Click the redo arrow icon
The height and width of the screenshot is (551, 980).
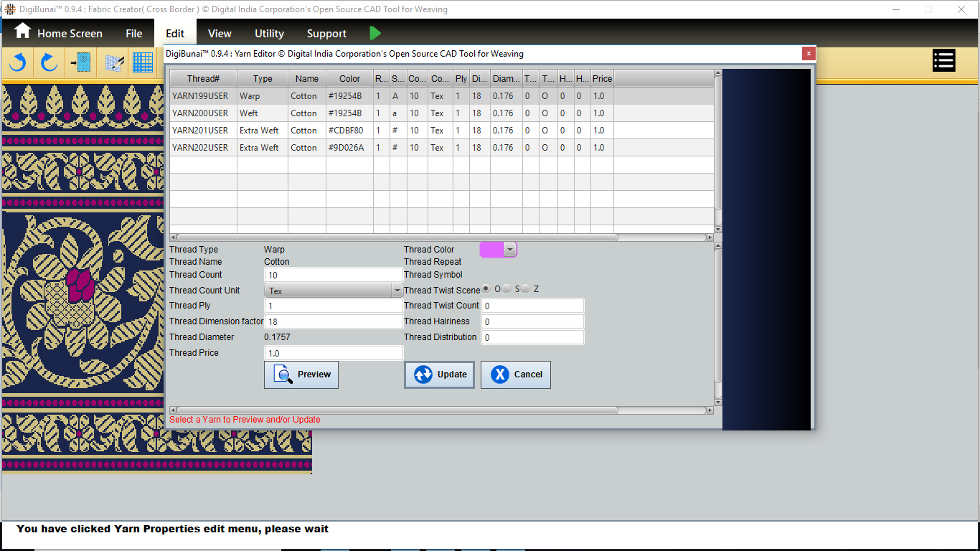pos(49,63)
